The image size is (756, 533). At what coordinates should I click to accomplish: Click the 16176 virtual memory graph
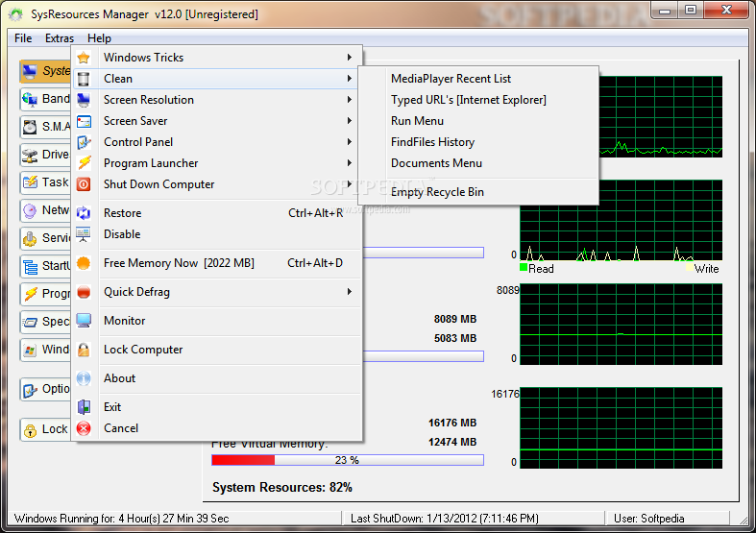tap(621, 428)
